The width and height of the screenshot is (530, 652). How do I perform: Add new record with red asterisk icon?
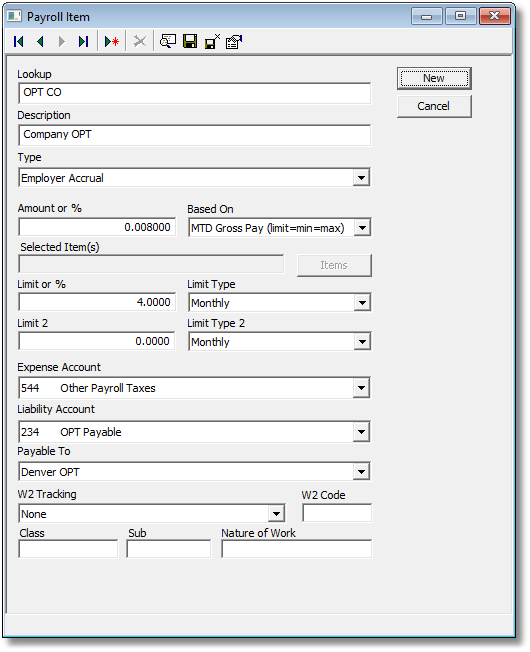(x=112, y=42)
